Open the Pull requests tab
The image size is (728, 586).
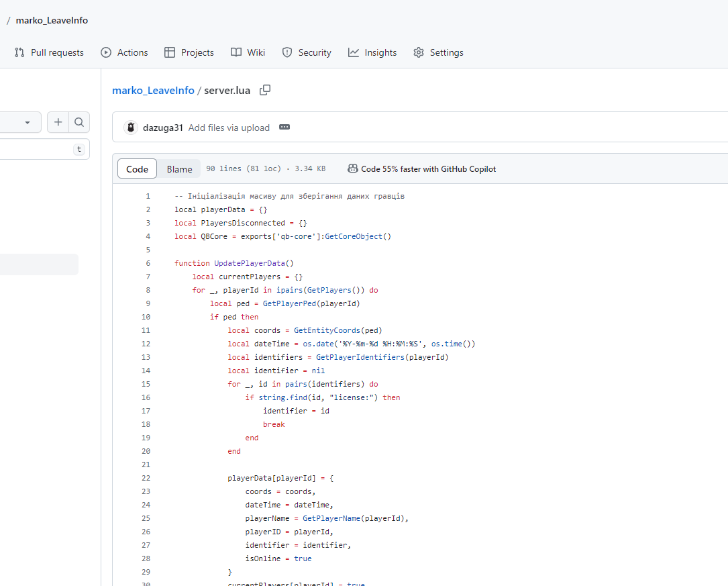pos(49,52)
